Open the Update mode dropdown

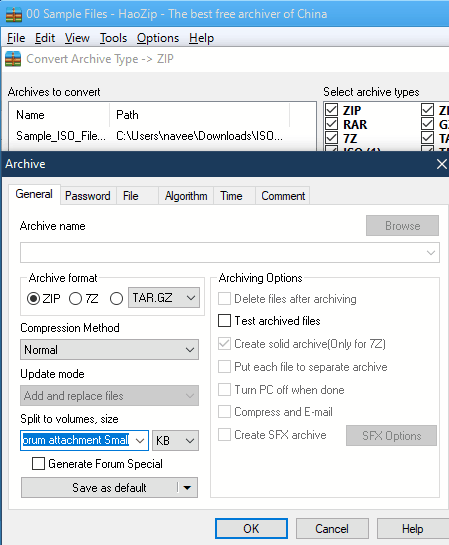tap(109, 396)
